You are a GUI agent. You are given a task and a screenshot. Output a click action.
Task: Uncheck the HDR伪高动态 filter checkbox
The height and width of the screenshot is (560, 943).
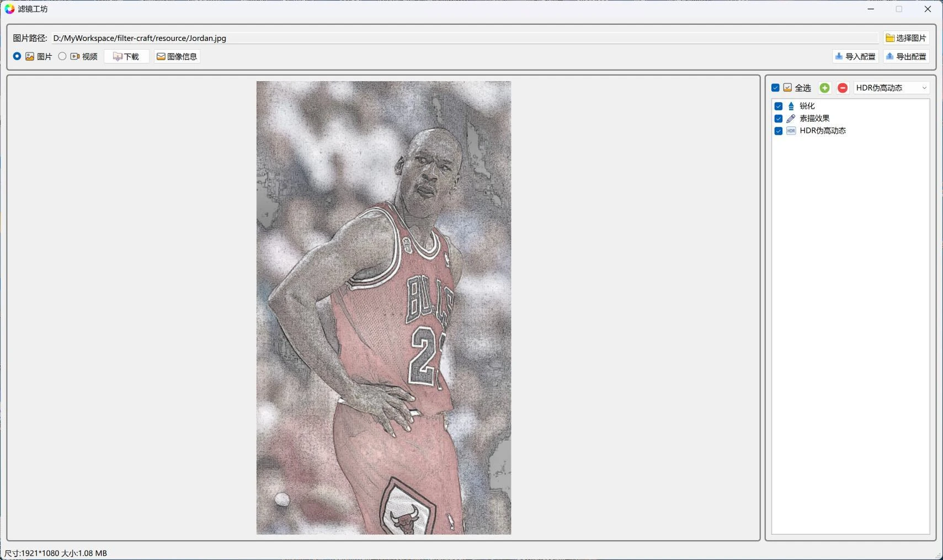click(779, 131)
